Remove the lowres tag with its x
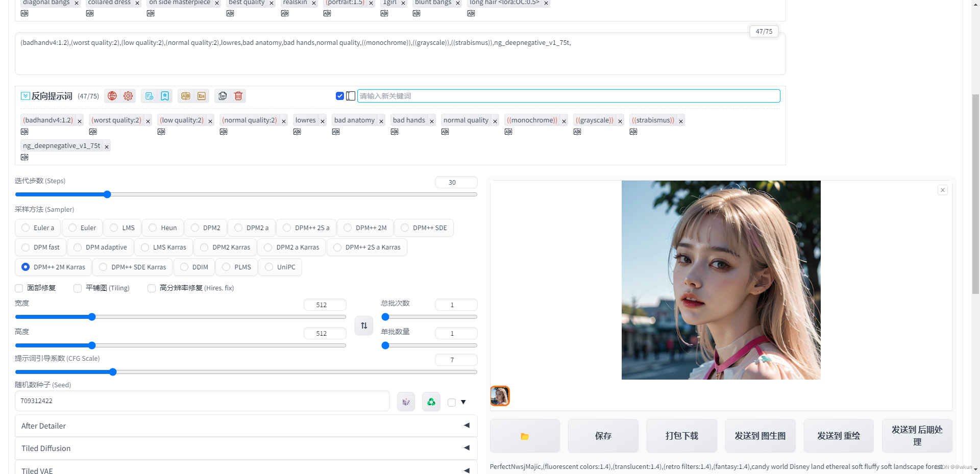980x474 pixels. [x=323, y=121]
